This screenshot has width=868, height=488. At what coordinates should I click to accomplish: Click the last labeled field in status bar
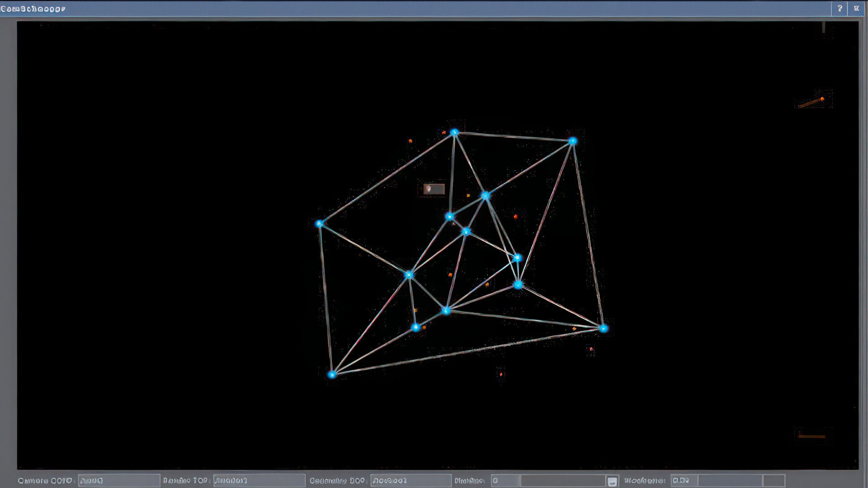coord(684,481)
